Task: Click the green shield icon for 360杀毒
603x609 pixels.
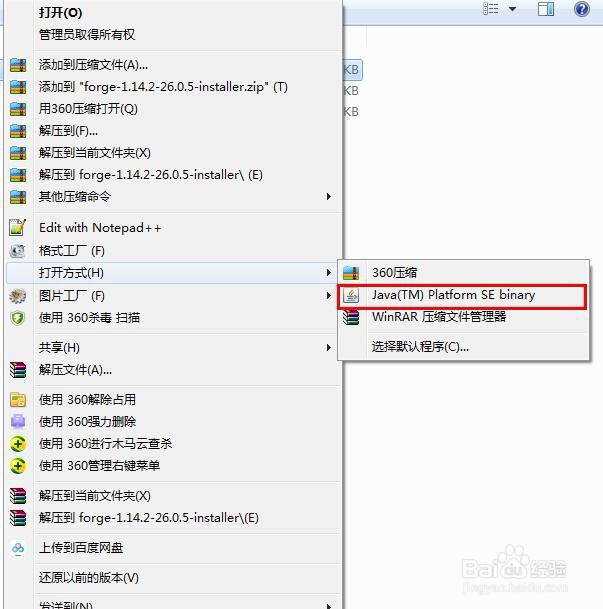Action: coord(17,318)
